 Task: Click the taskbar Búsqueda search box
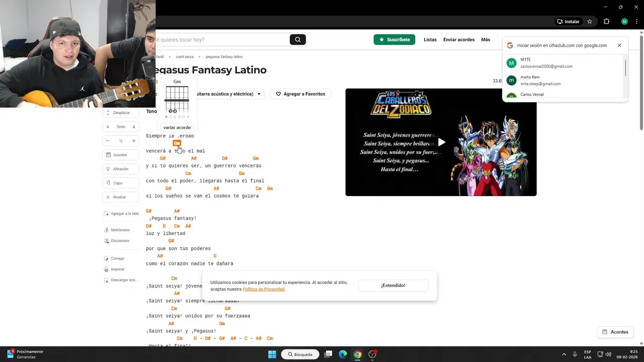click(300, 354)
